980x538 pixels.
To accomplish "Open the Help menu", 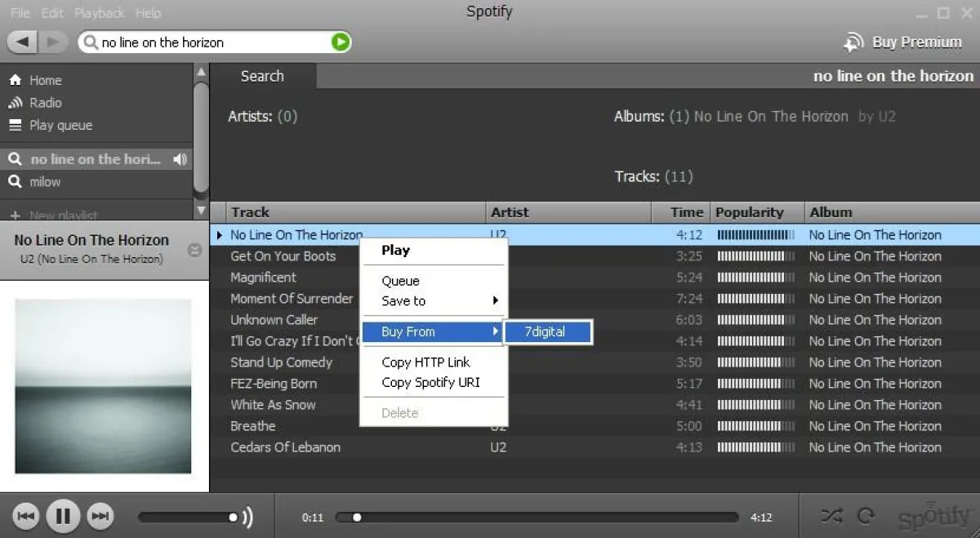I will [148, 13].
